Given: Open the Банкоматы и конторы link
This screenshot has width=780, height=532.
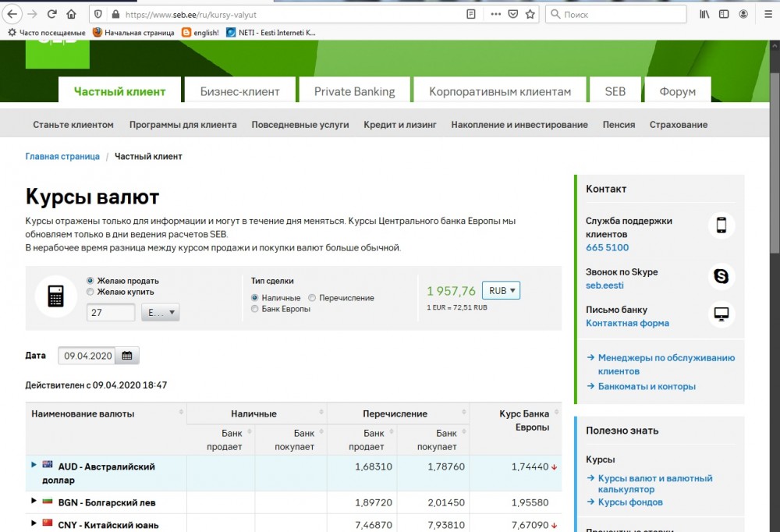Looking at the screenshot, I should pyautogui.click(x=647, y=386).
